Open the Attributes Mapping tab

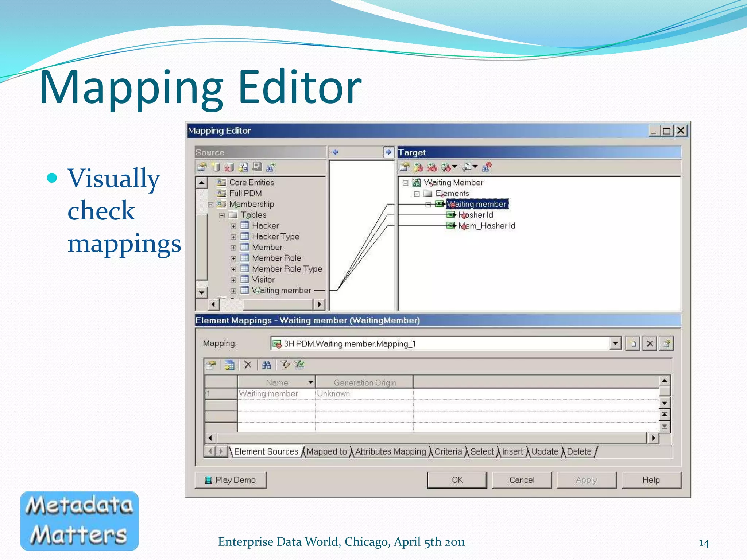390,452
